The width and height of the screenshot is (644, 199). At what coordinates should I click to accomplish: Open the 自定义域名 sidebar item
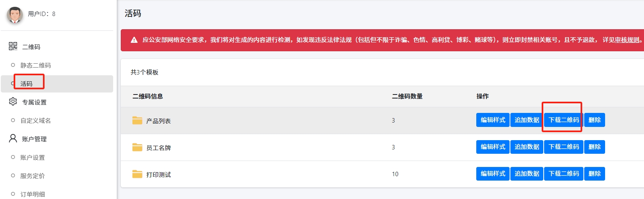click(x=35, y=121)
